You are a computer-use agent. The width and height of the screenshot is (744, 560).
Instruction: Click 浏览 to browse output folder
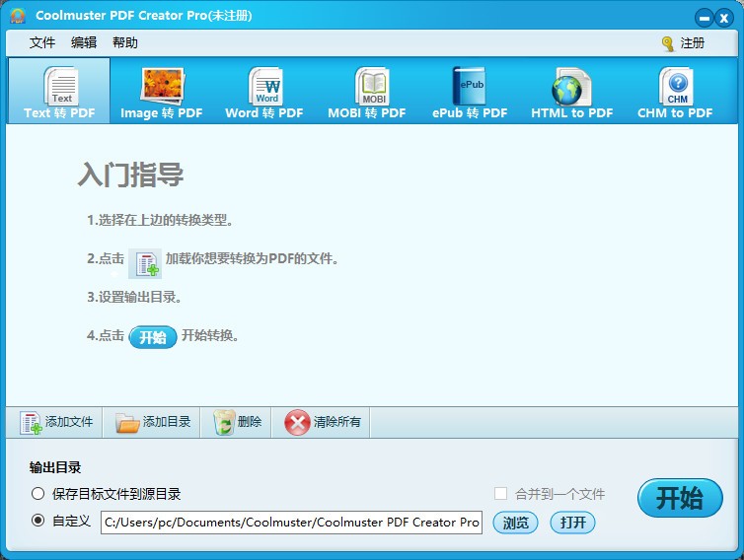click(x=515, y=523)
